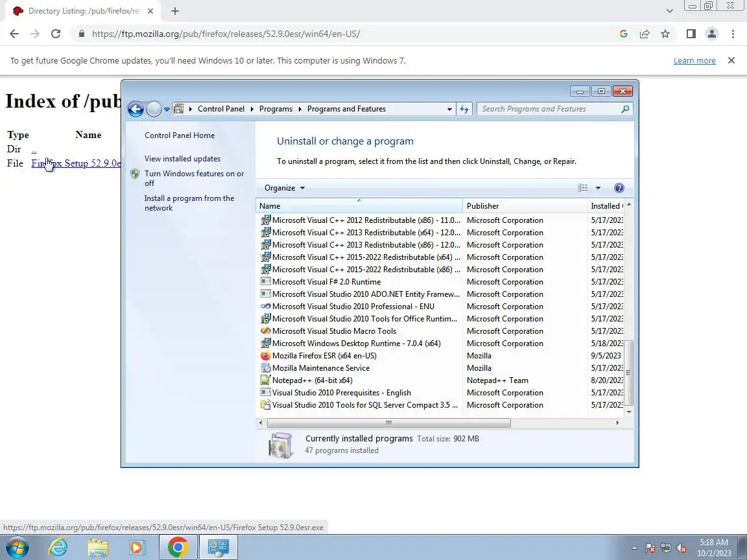Select Control Panel breadcrumb
The width and height of the screenshot is (747, 560).
221,109
